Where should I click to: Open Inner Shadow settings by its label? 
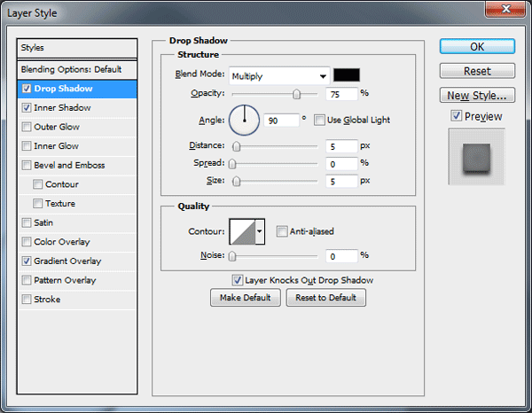62,108
